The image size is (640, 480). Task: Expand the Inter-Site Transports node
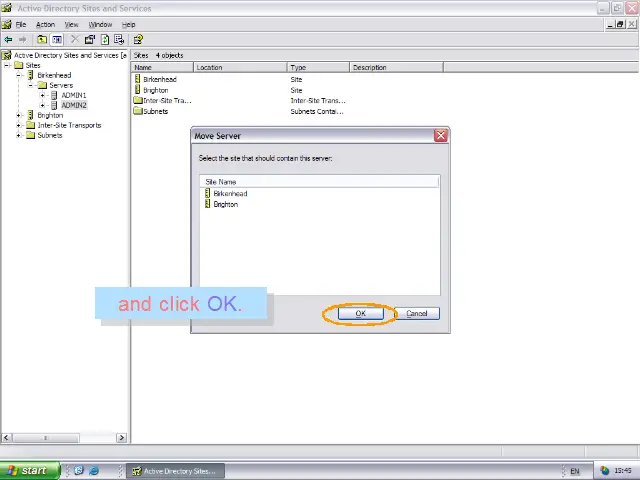pyautogui.click(x=18, y=125)
